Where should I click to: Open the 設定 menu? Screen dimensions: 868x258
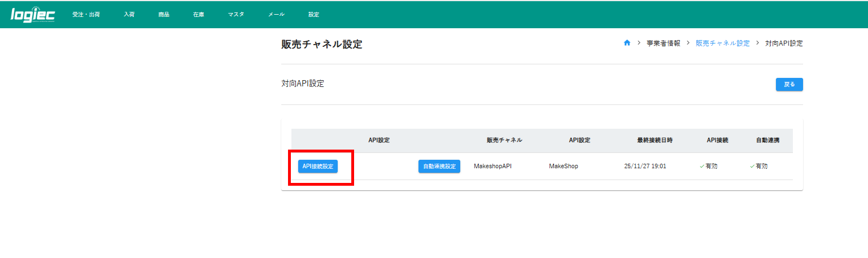pyautogui.click(x=313, y=15)
